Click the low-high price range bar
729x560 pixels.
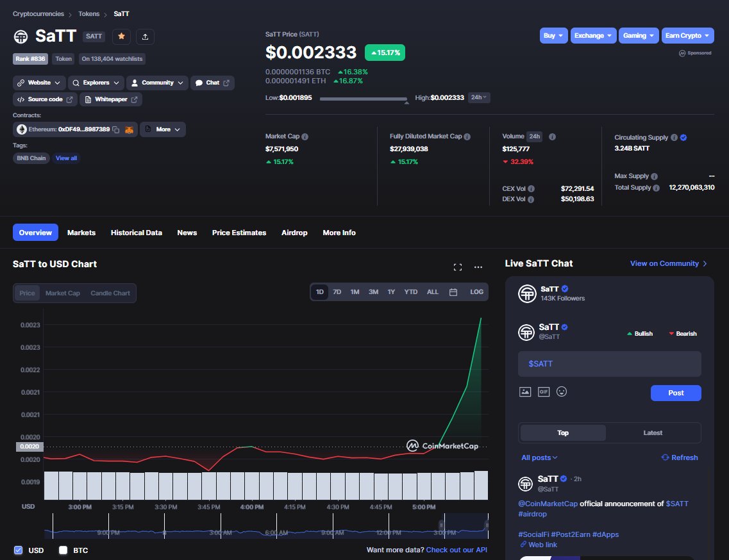pos(363,99)
